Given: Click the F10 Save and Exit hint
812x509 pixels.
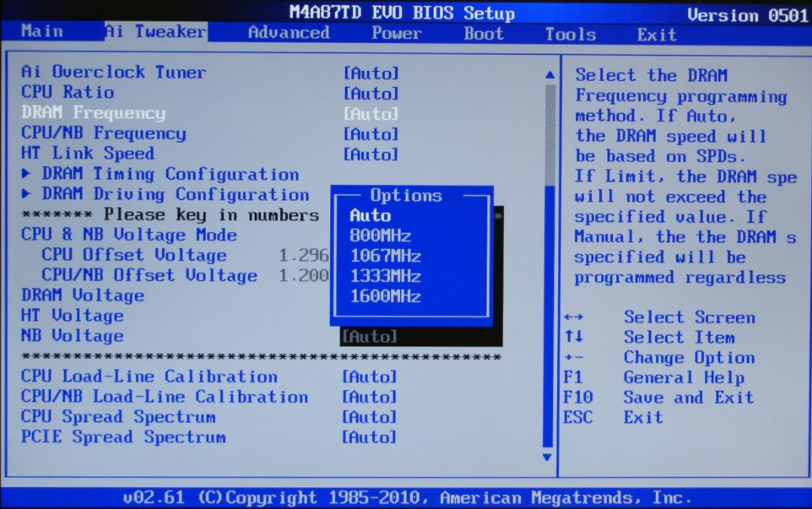Looking at the screenshot, I should [658, 398].
